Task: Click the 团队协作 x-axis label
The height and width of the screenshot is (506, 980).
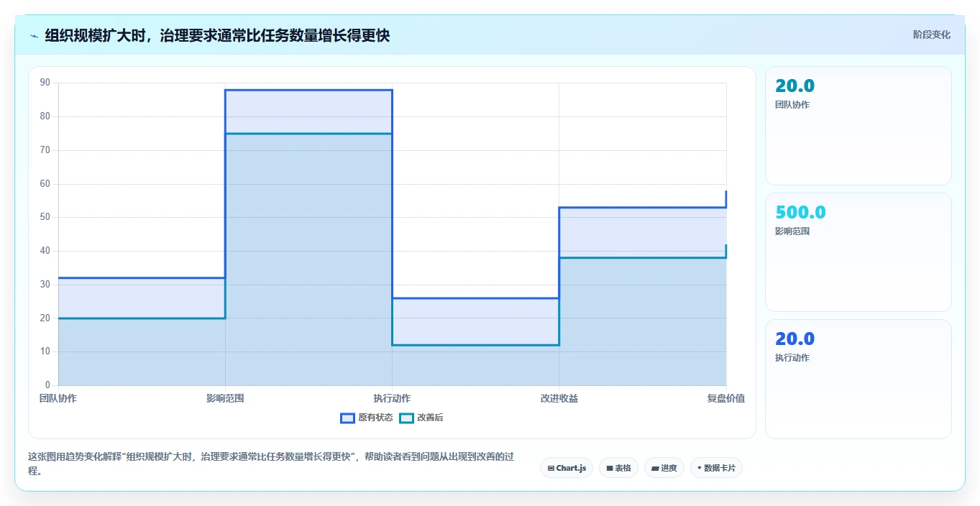Action: [x=58, y=398]
